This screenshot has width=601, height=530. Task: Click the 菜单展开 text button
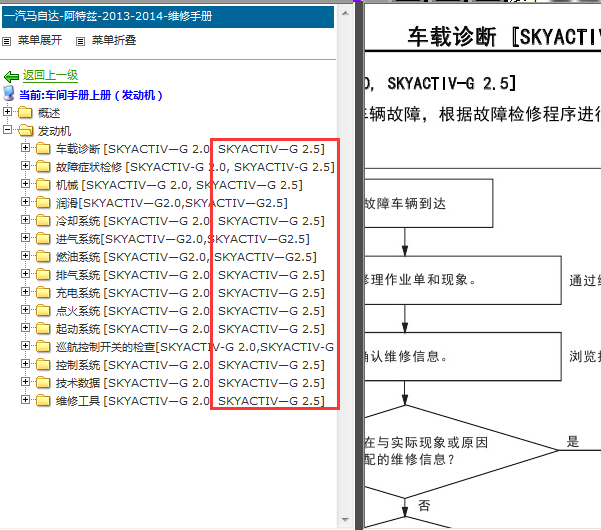pos(40,40)
